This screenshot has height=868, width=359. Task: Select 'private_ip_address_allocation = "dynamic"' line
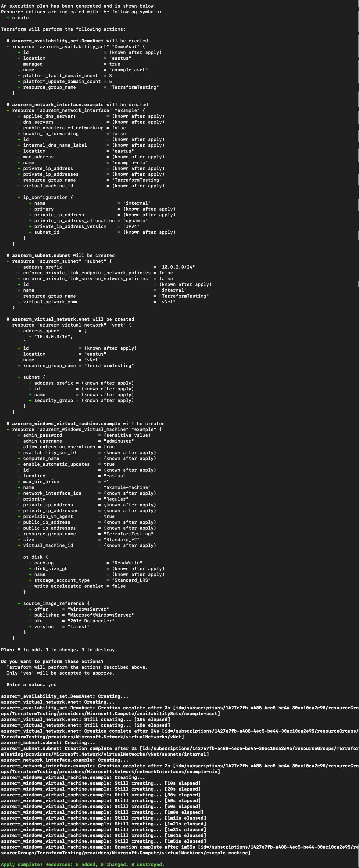pyautogui.click(x=88, y=221)
